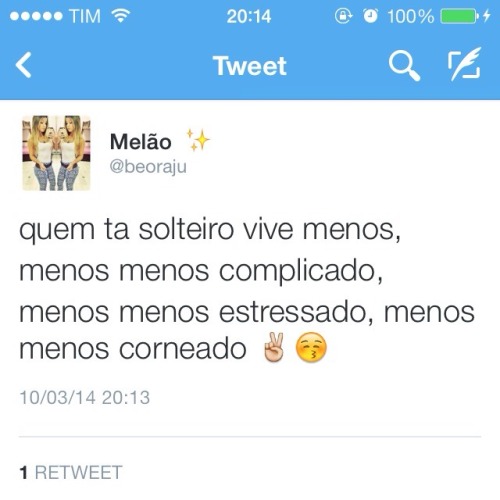Click the tweet timestamp 10/03/14 20:13
The image size is (500, 500).
(x=85, y=397)
